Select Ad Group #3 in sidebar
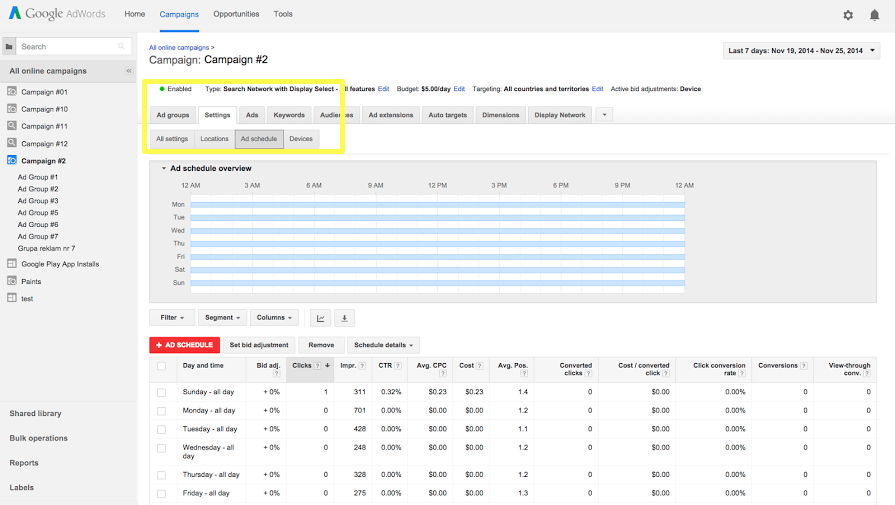 point(38,201)
